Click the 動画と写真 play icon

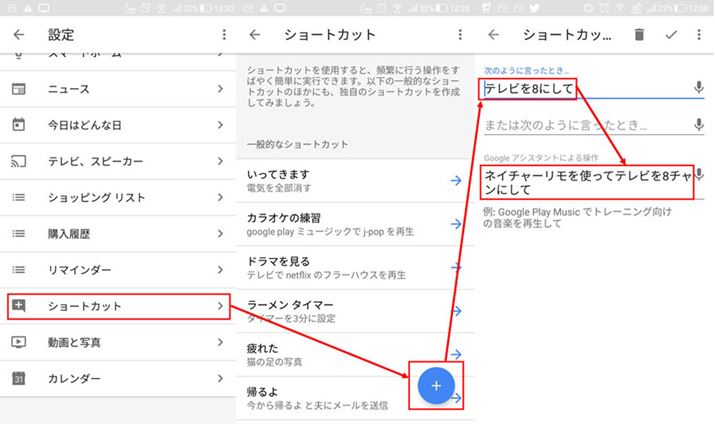(19, 342)
